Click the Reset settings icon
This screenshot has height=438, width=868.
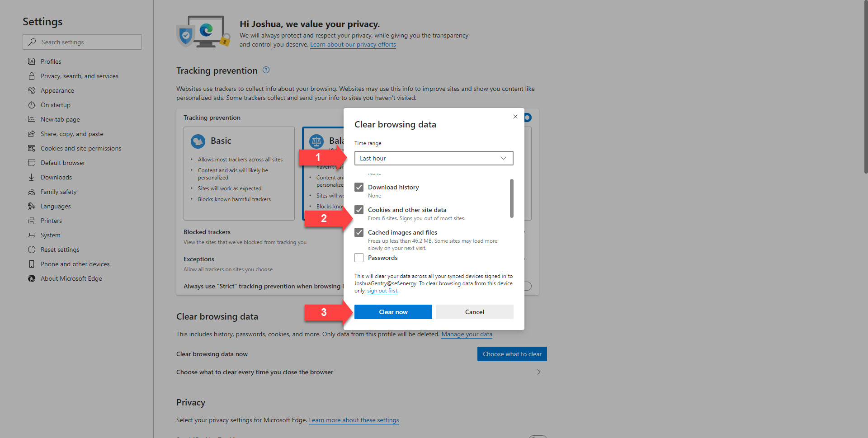(x=32, y=250)
